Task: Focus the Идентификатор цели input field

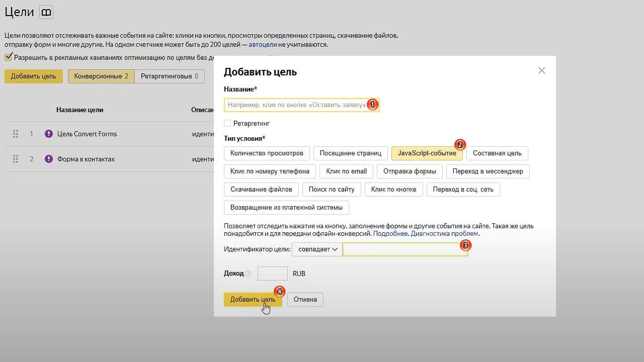Action: [x=405, y=249]
